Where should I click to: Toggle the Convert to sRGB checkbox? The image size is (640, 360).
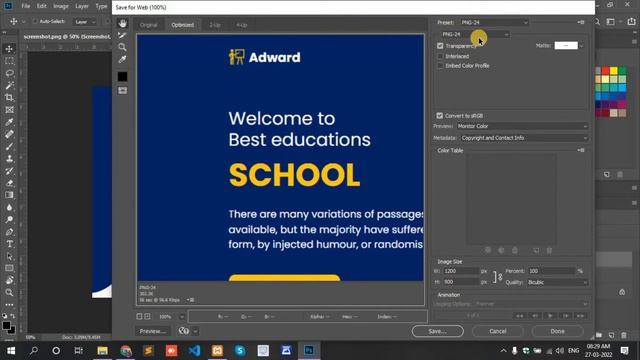(x=440, y=116)
